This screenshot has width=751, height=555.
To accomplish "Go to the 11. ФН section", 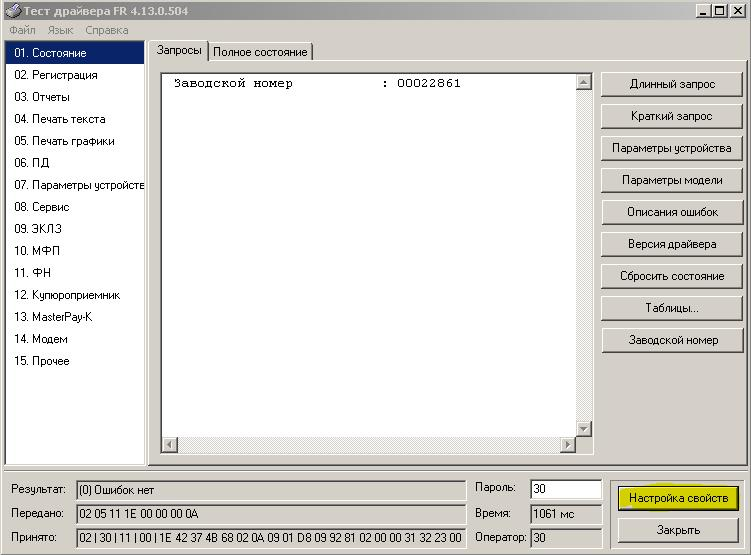I will (x=33, y=273).
